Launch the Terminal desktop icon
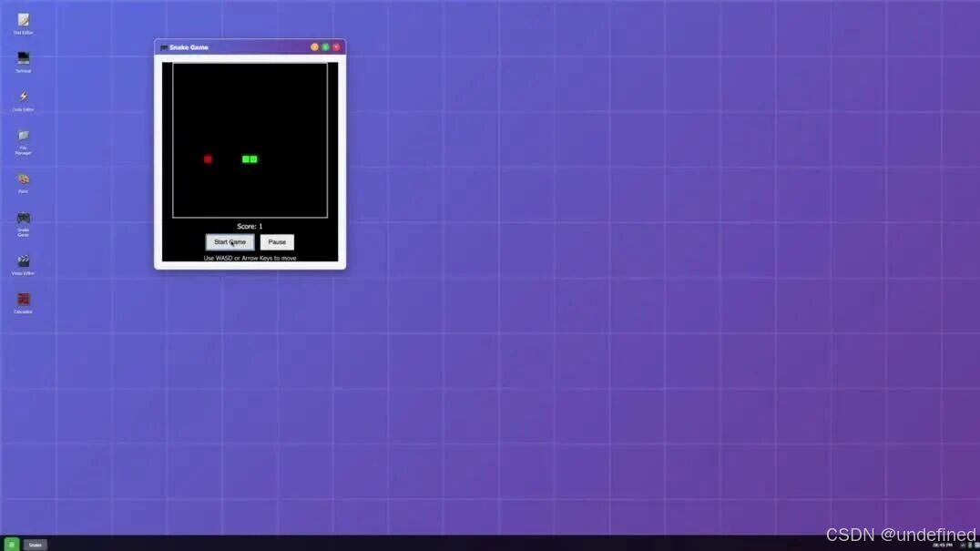The width and height of the screenshot is (980, 551). coord(23,62)
